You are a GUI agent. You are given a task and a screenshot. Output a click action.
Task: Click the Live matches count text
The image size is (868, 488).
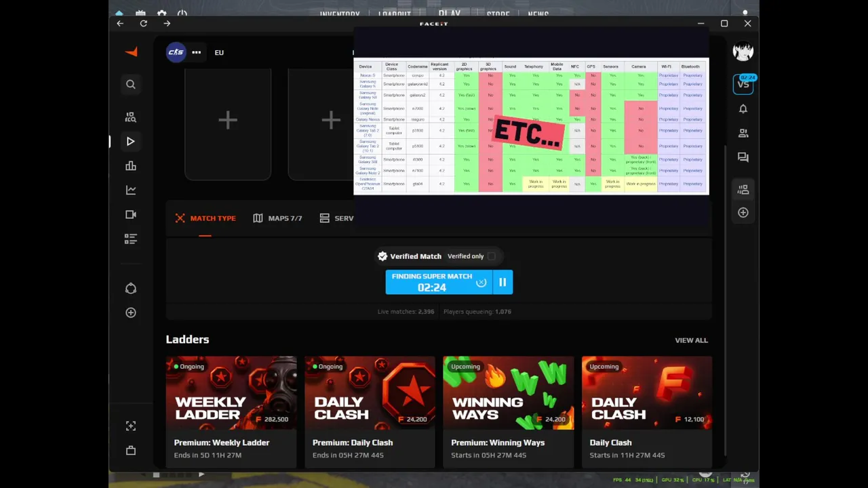406,312
